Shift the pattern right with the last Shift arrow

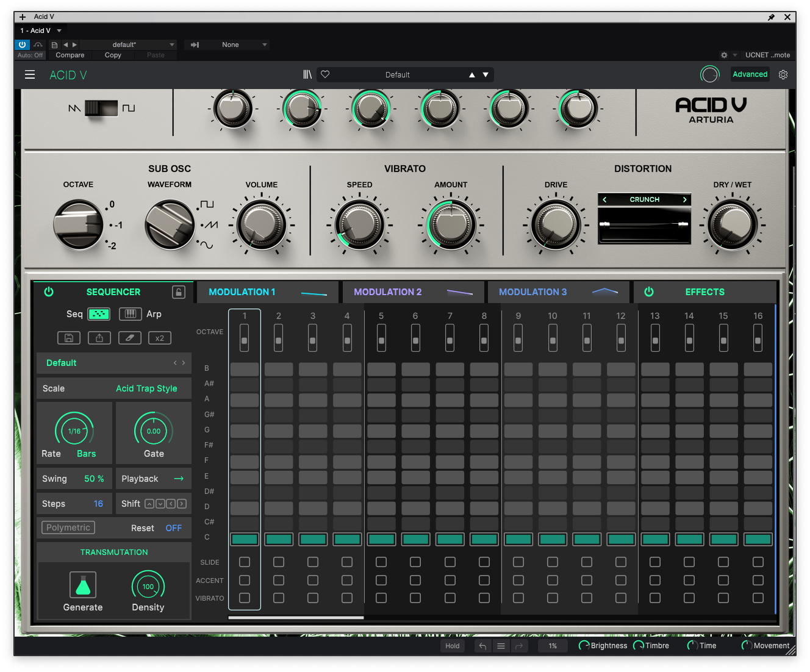coord(182,504)
